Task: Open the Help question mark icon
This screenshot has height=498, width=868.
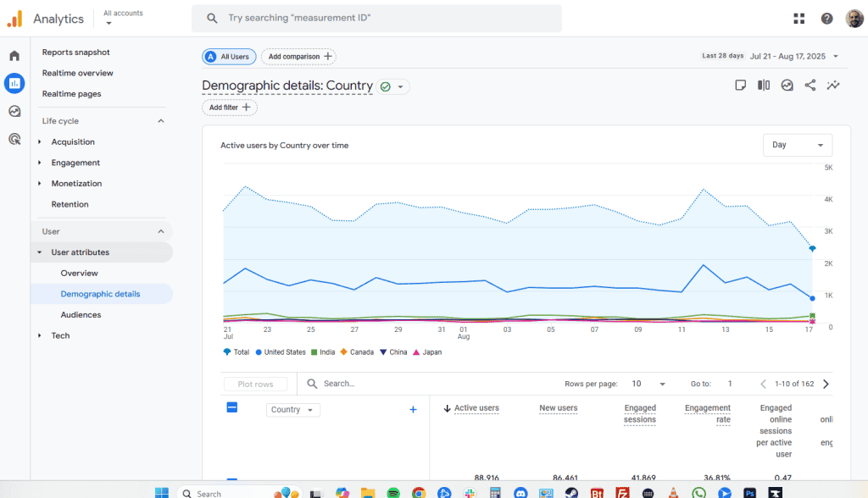Action: tap(826, 19)
